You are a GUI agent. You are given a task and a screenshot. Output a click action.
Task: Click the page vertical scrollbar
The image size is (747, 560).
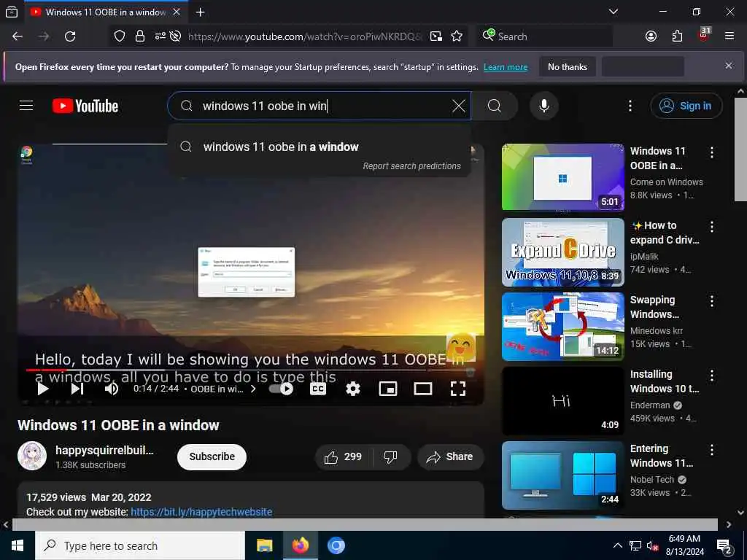740,149
